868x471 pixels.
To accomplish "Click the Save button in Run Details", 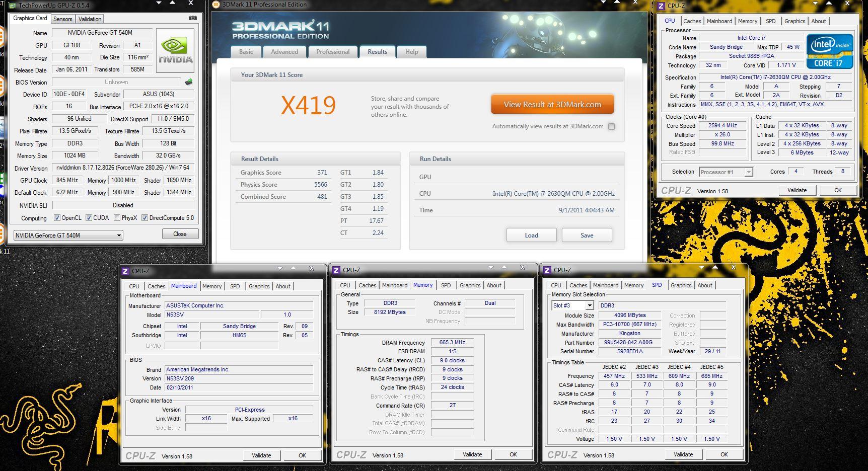I will point(587,235).
